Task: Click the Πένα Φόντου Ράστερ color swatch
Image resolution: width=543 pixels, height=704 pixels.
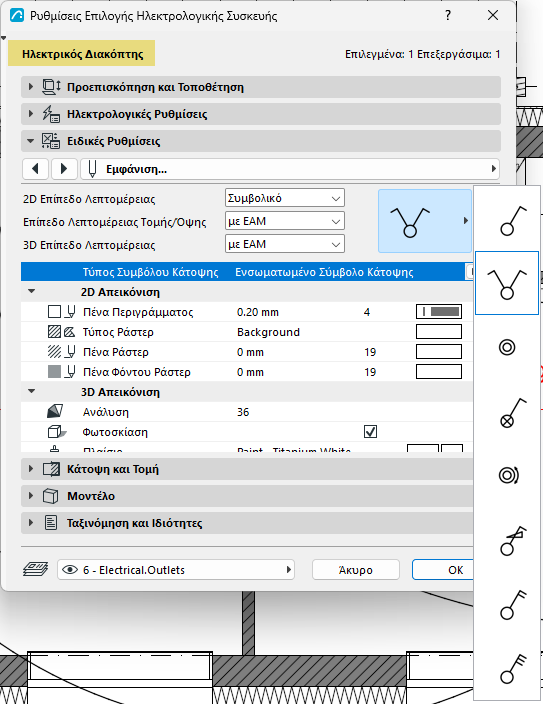Action: tap(439, 372)
